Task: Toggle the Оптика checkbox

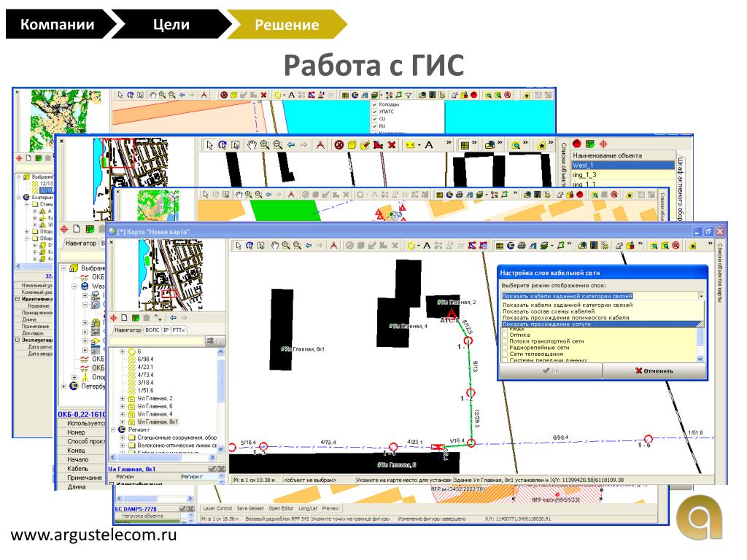Action: [505, 335]
